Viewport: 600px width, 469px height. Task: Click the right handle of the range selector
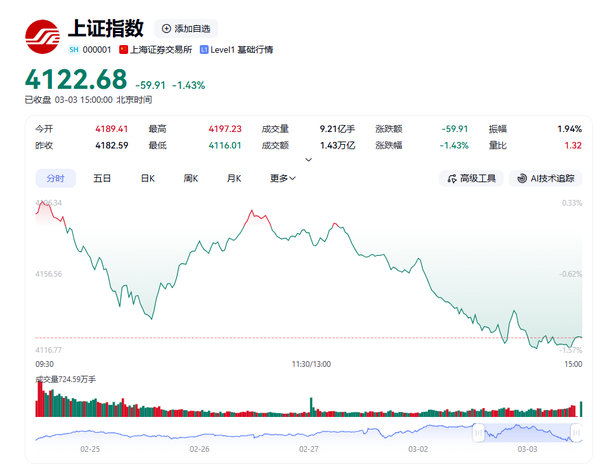[576, 433]
